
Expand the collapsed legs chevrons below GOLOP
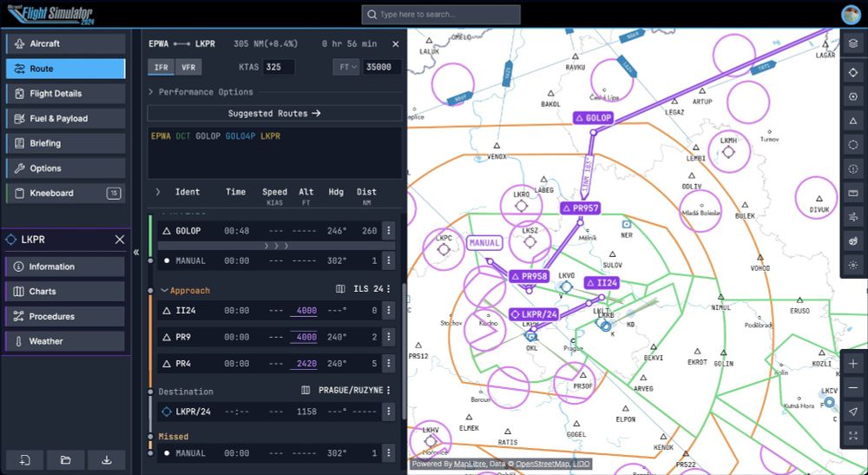[276, 246]
